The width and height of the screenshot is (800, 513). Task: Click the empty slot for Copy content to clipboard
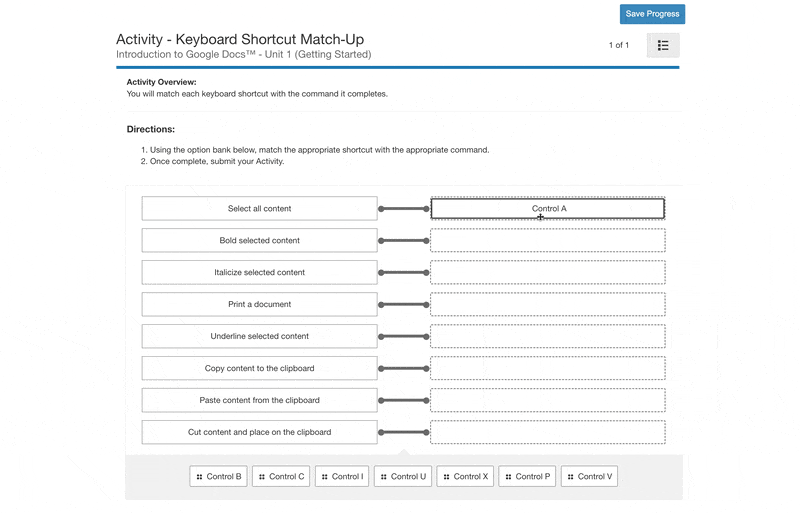(x=548, y=368)
